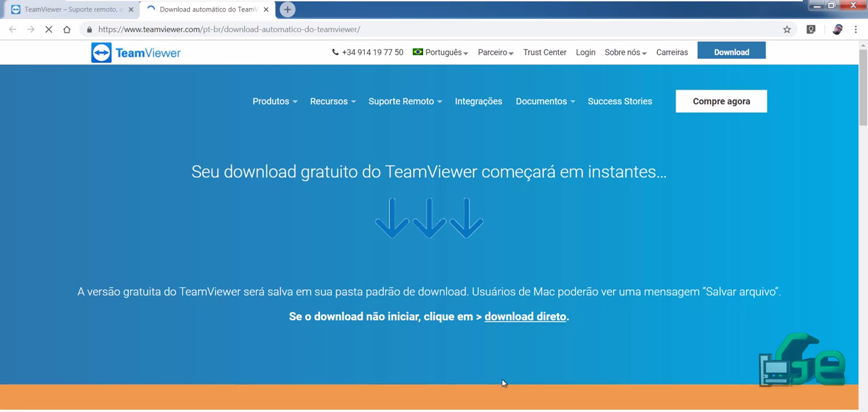The image size is (868, 412).
Task: Open the Chrome three-dot menu
Action: (856, 29)
